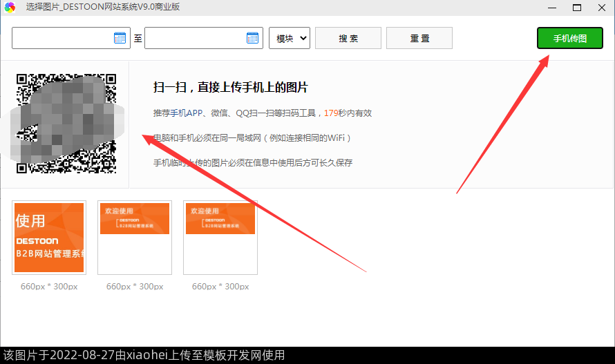Select the middle 欢迎使用 thumbnail image
The height and width of the screenshot is (364, 615).
[x=135, y=237]
